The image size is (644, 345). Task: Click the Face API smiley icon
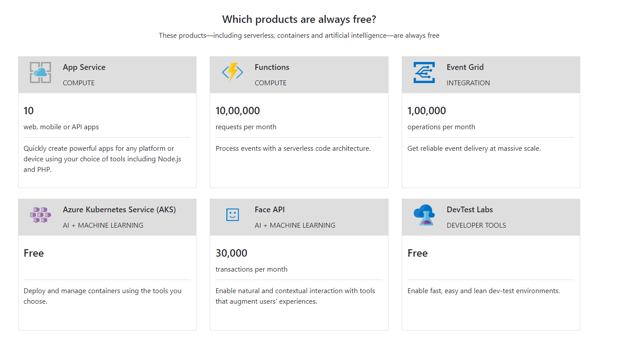(x=232, y=215)
